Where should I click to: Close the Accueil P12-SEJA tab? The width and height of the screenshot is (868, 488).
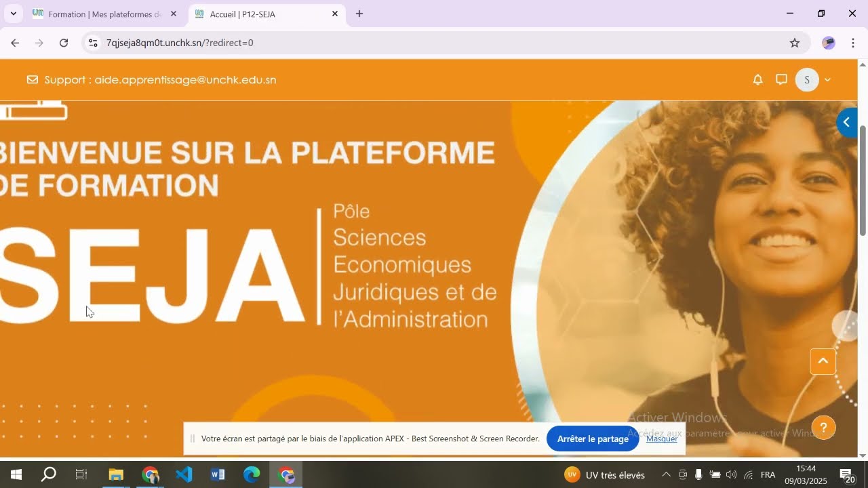(334, 14)
